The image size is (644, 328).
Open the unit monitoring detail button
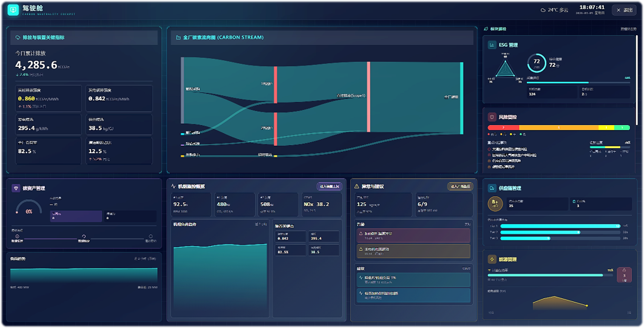330,186
